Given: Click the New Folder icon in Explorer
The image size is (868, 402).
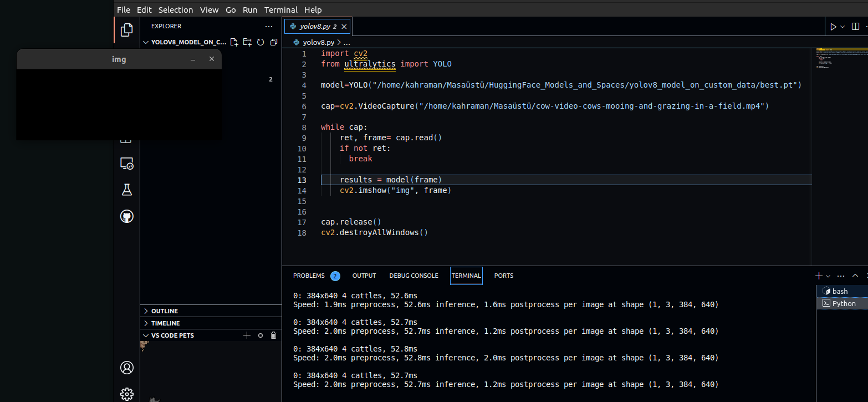Looking at the screenshot, I should tap(247, 42).
